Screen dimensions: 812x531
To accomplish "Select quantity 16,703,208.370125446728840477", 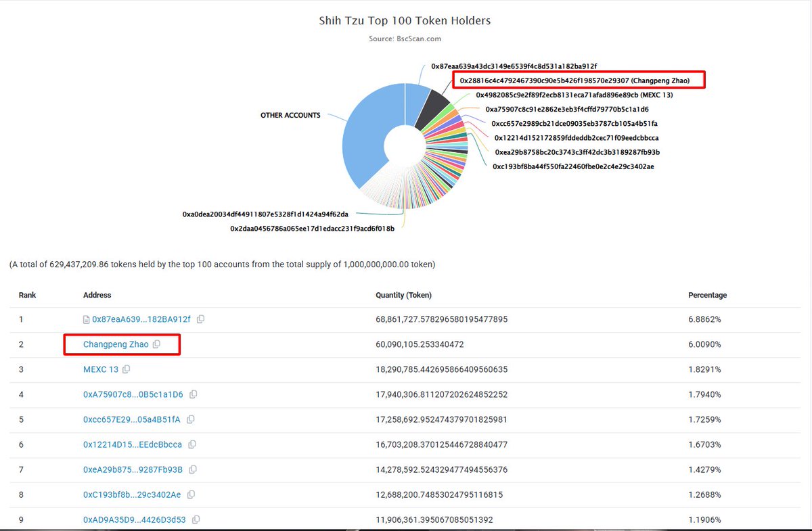I will pyautogui.click(x=441, y=444).
